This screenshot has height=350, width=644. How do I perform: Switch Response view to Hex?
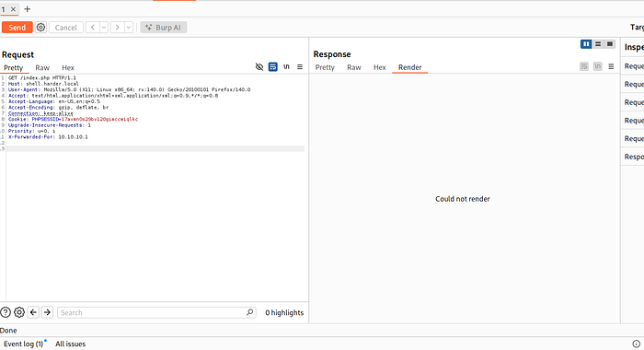click(x=379, y=67)
